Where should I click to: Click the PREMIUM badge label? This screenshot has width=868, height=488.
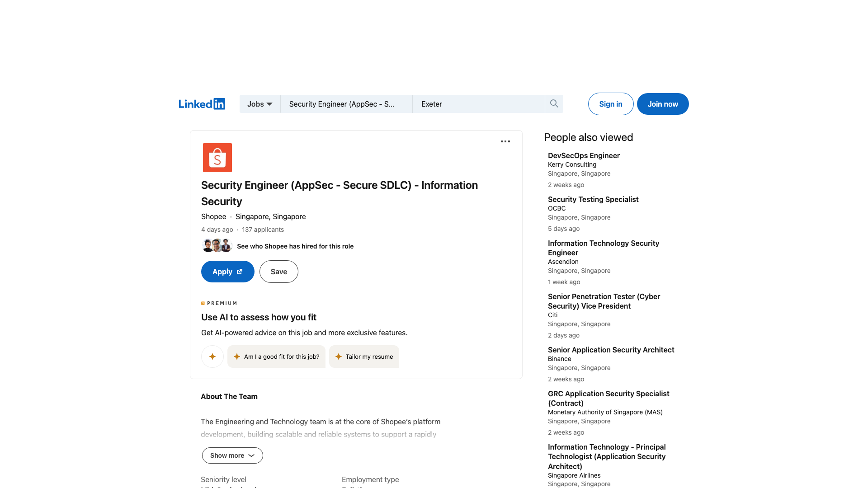coord(219,303)
